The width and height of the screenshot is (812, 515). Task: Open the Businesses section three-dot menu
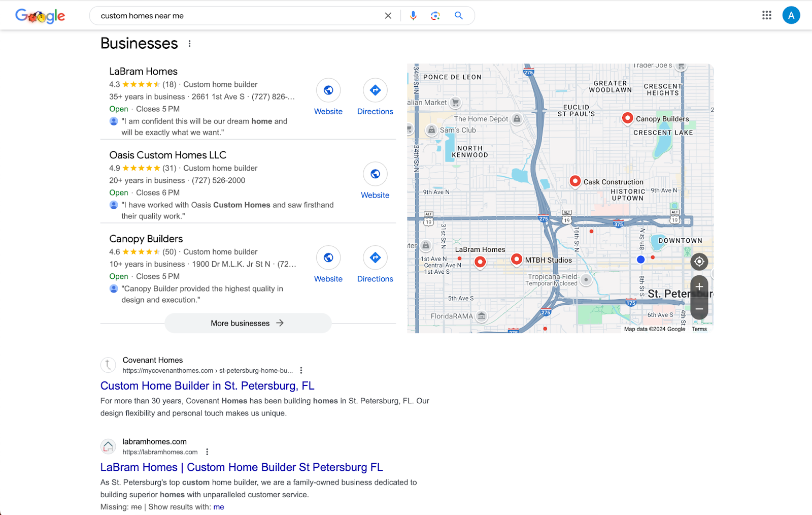point(190,44)
